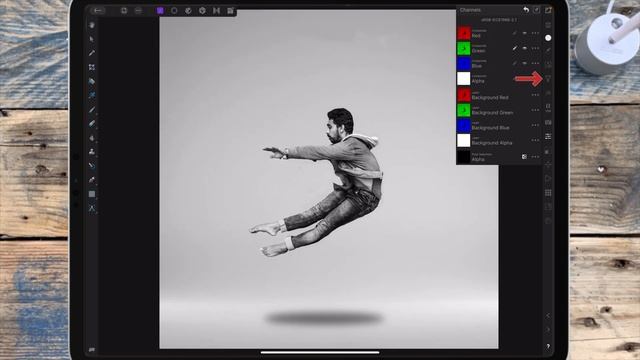Viewport: 640px width, 360px height.
Task: Select the highlighted Selection Brush tool
Action: pos(92,95)
